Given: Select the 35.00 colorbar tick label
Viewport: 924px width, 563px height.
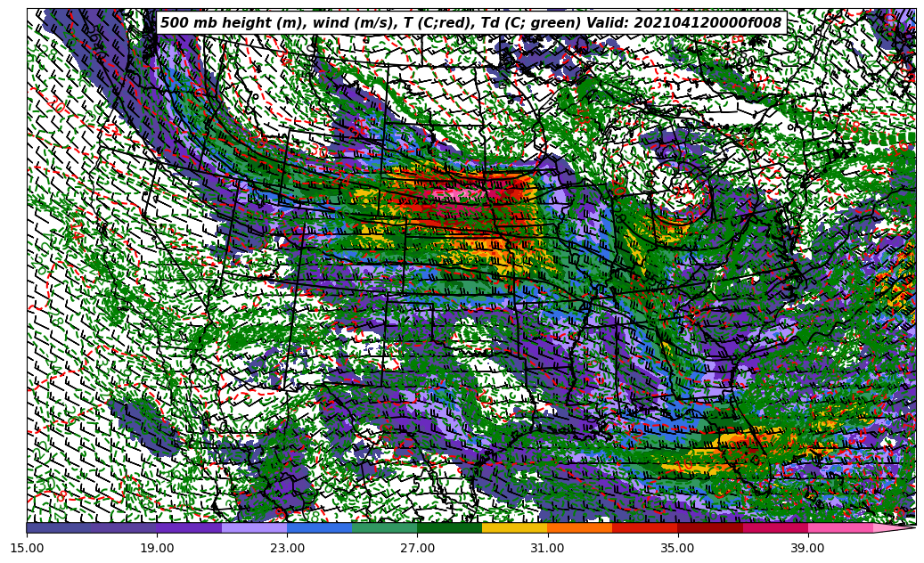Looking at the screenshot, I should pyautogui.click(x=677, y=548).
